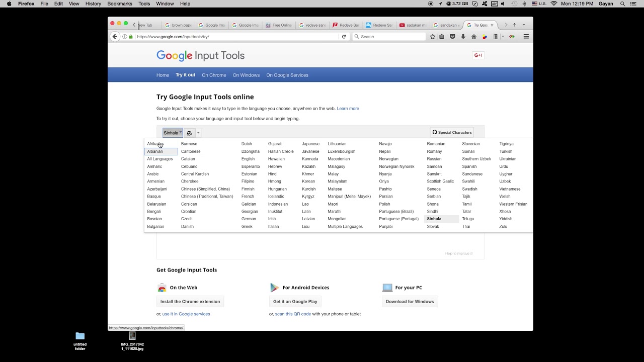
Task: Open the untitled folder on desktop
Action: pyautogui.click(x=80, y=340)
